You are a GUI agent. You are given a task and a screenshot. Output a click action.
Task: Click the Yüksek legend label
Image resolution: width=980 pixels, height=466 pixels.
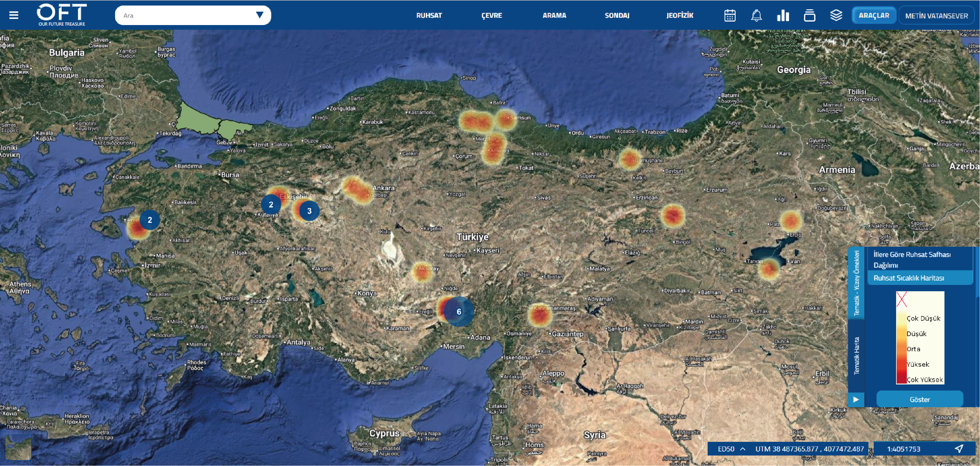(x=918, y=364)
